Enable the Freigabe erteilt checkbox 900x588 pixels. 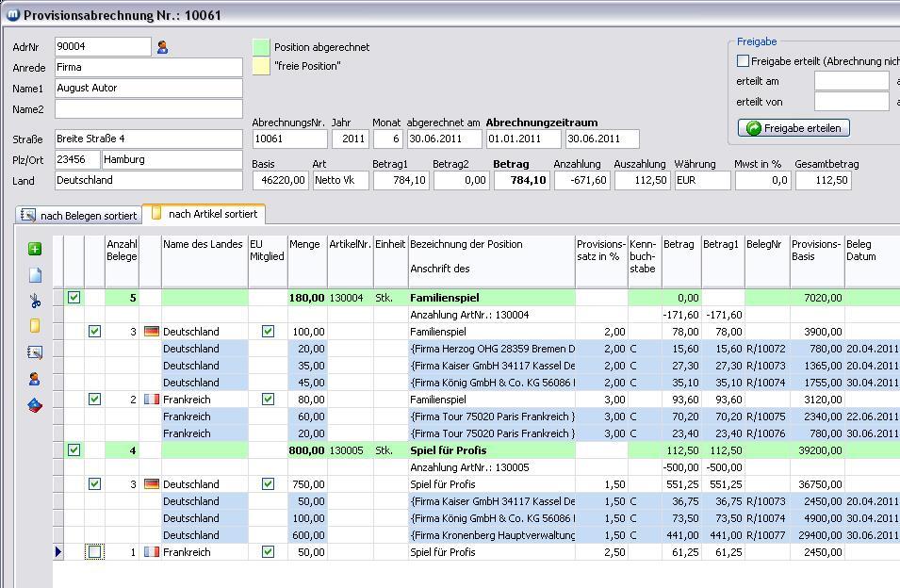(x=743, y=61)
